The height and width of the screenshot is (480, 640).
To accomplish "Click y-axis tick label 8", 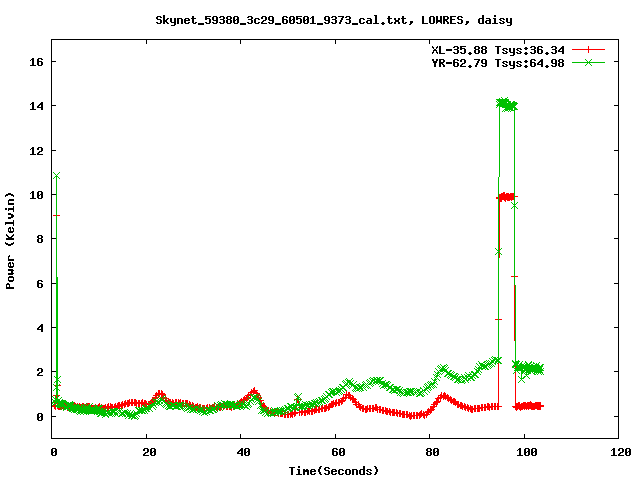I will tap(40, 239).
